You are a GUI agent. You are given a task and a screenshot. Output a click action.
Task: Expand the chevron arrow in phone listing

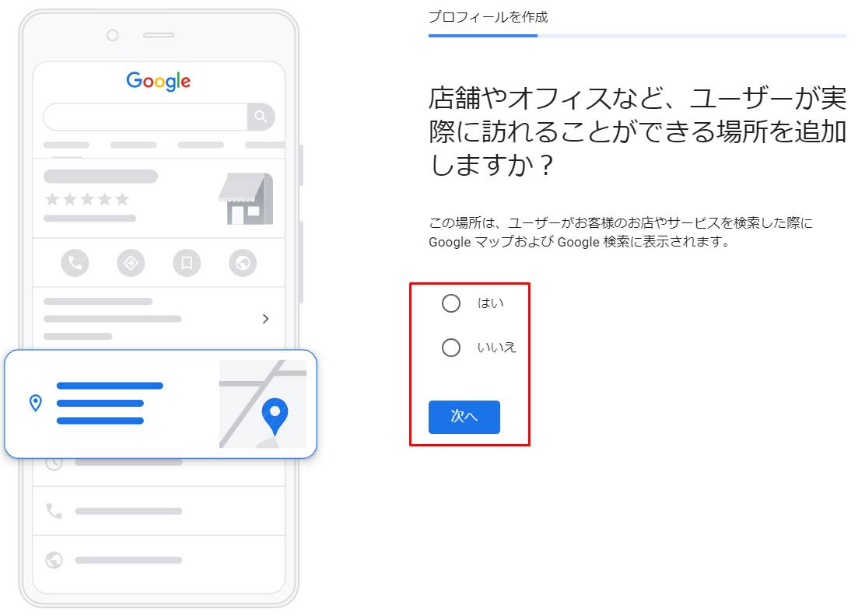tap(265, 318)
